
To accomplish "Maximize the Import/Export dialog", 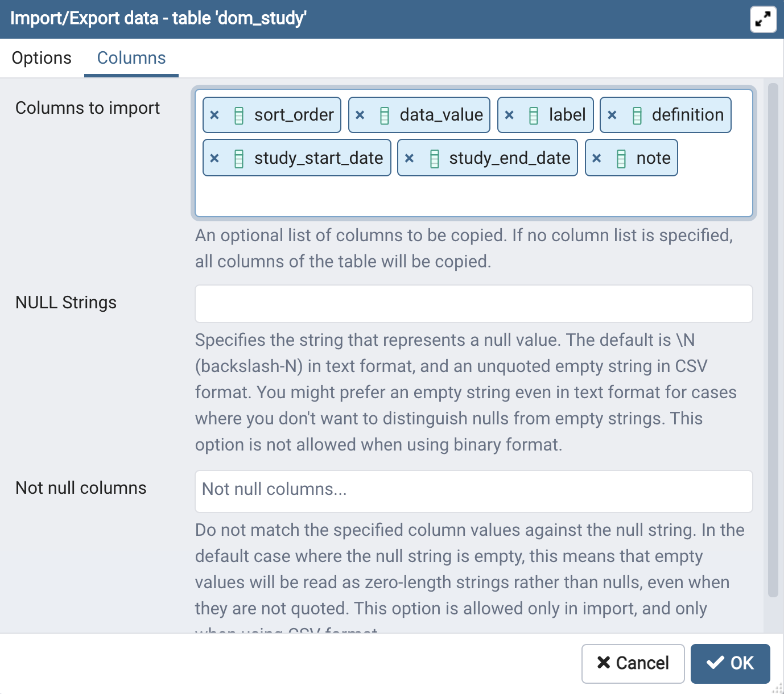I will click(763, 19).
